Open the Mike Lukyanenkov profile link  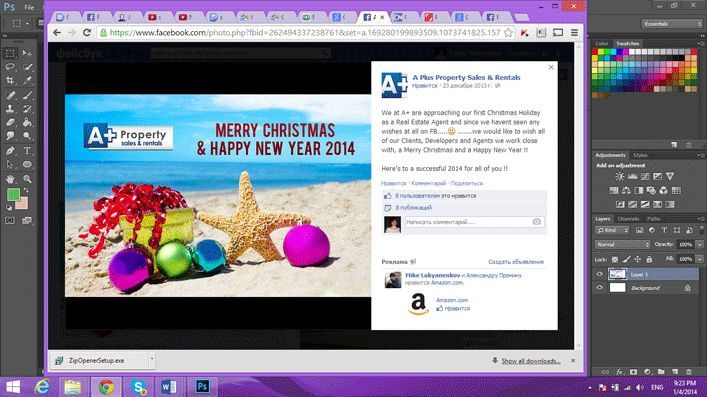click(x=432, y=275)
